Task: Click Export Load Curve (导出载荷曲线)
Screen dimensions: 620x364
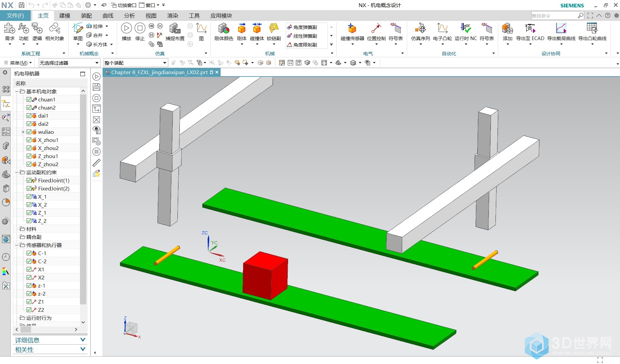Action: [x=561, y=32]
